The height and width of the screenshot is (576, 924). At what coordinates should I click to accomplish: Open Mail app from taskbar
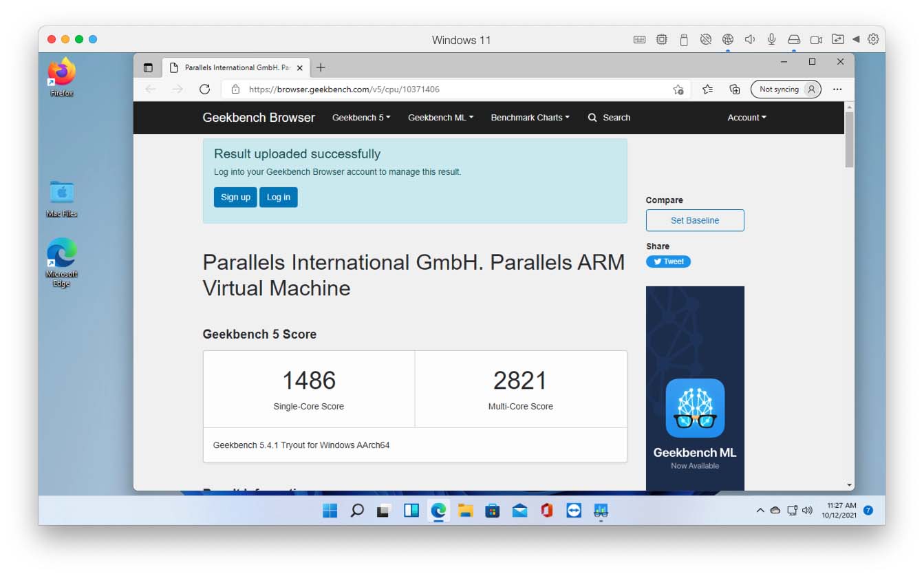(519, 511)
